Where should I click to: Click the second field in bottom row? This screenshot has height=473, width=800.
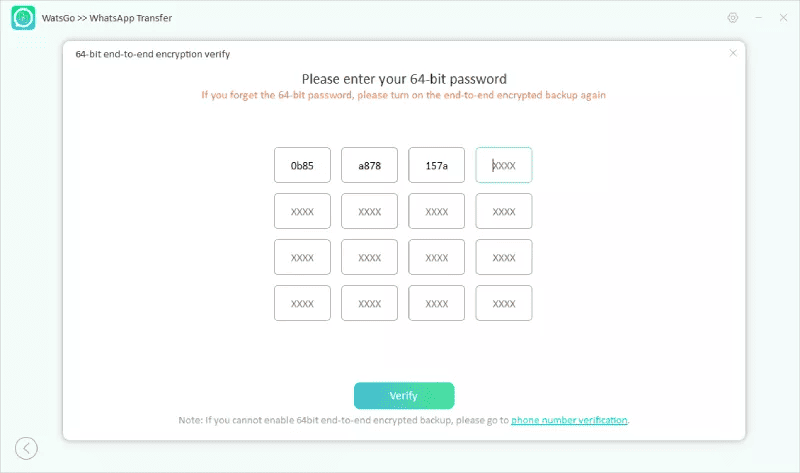pyautogui.click(x=369, y=303)
